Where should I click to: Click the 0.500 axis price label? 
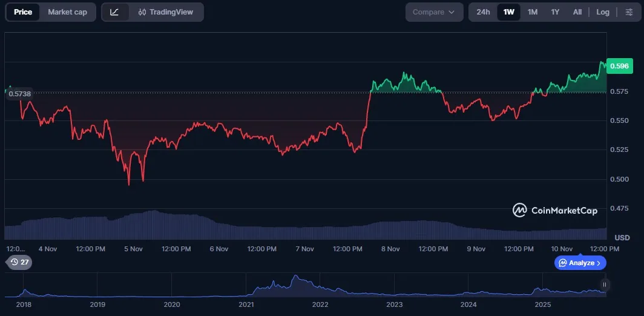point(618,179)
